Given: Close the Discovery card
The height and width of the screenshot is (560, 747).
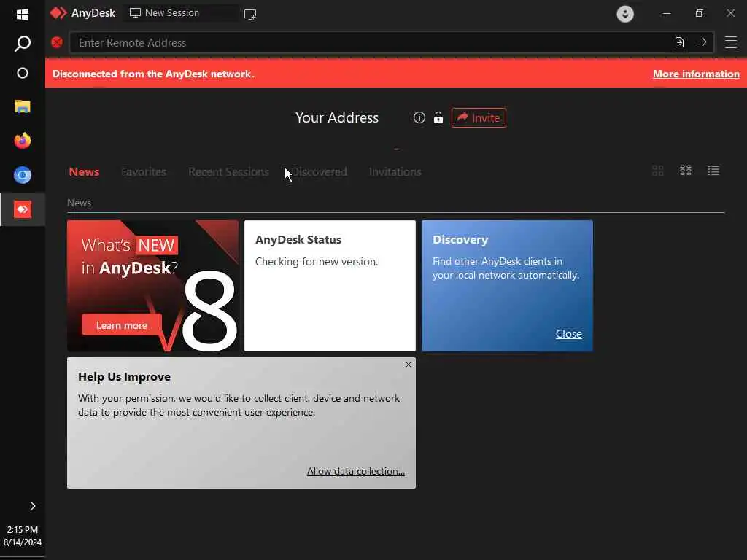Looking at the screenshot, I should point(569,334).
